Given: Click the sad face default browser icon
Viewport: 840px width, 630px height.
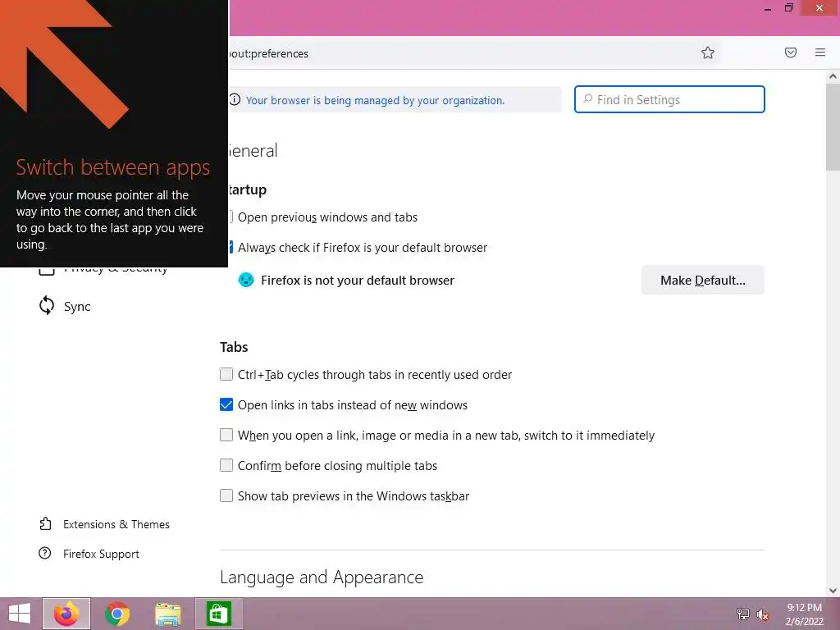Looking at the screenshot, I should pos(246,280).
